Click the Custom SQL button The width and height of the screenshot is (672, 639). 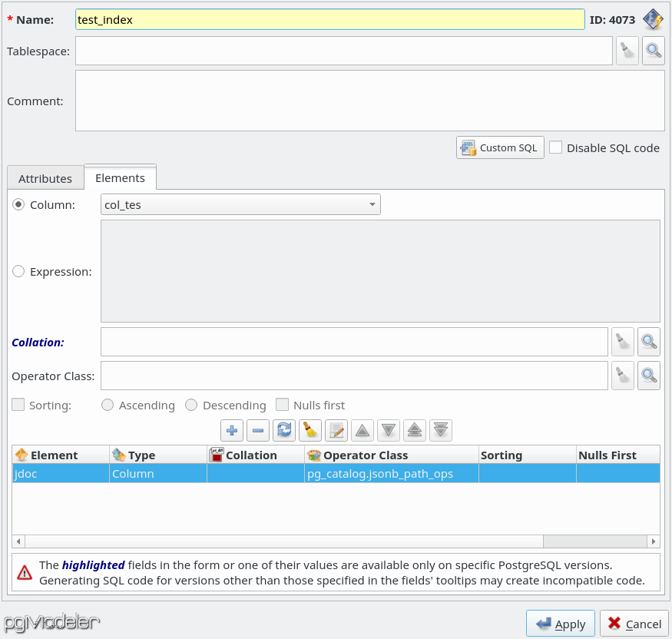coord(500,147)
